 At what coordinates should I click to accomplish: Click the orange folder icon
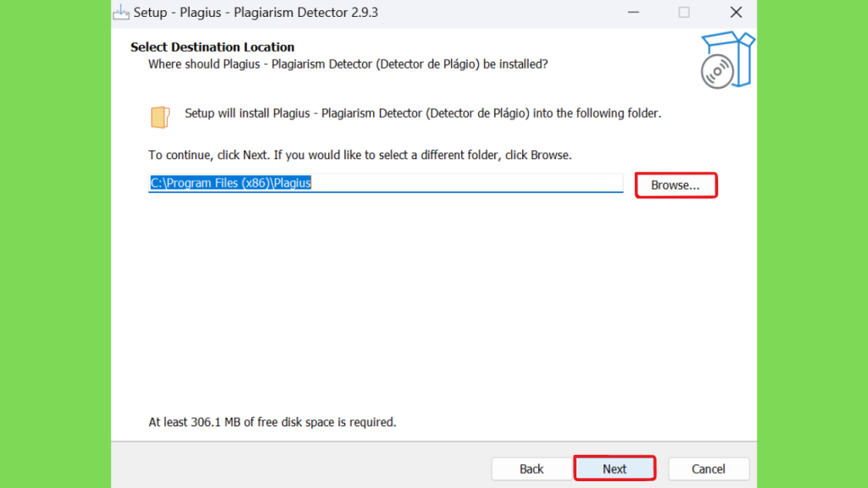[160, 117]
